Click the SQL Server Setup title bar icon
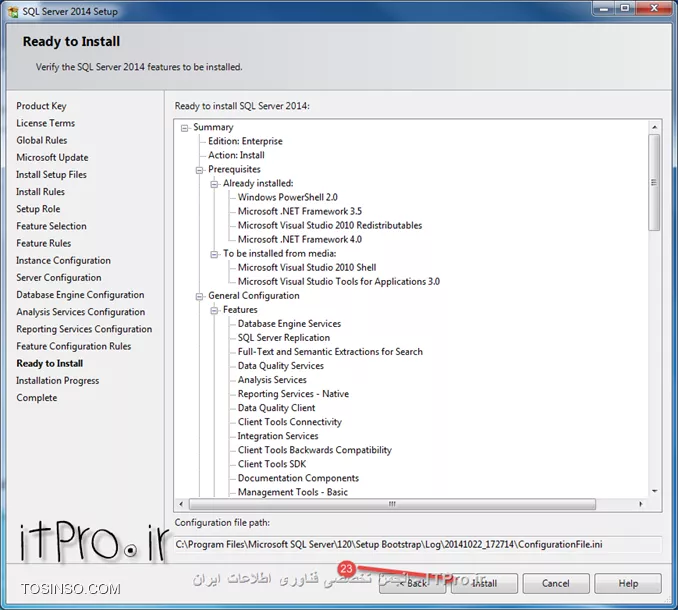Screen dimensions: 678x610 [13, 11]
